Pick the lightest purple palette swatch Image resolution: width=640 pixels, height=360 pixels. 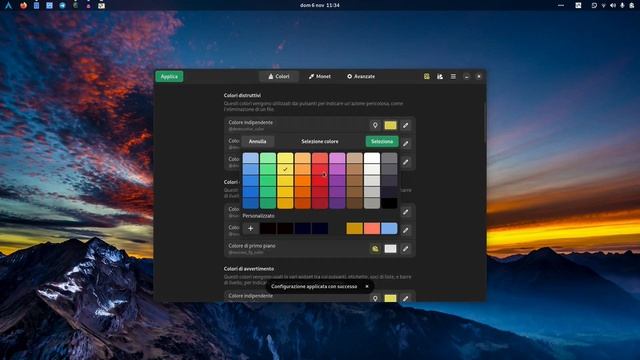click(x=337, y=158)
